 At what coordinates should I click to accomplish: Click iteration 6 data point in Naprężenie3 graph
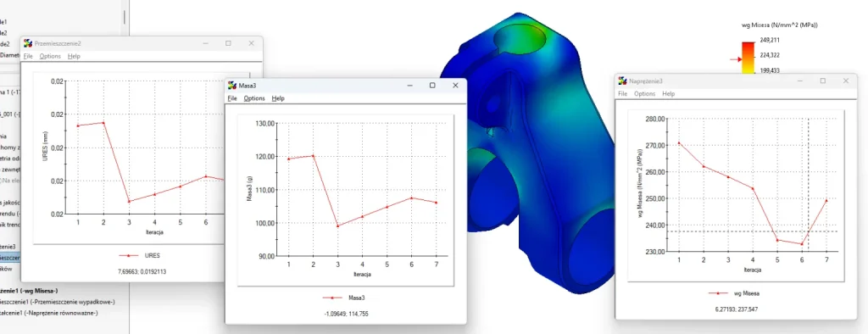coord(802,243)
